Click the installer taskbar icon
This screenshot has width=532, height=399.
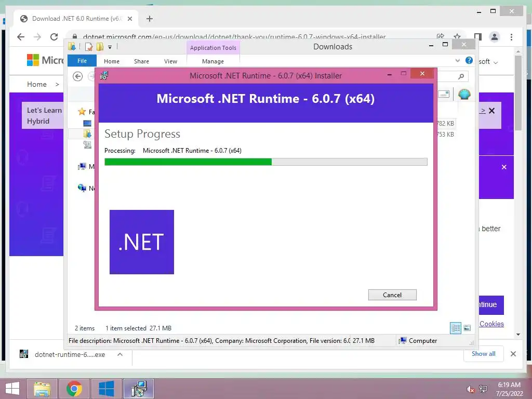[x=139, y=389]
